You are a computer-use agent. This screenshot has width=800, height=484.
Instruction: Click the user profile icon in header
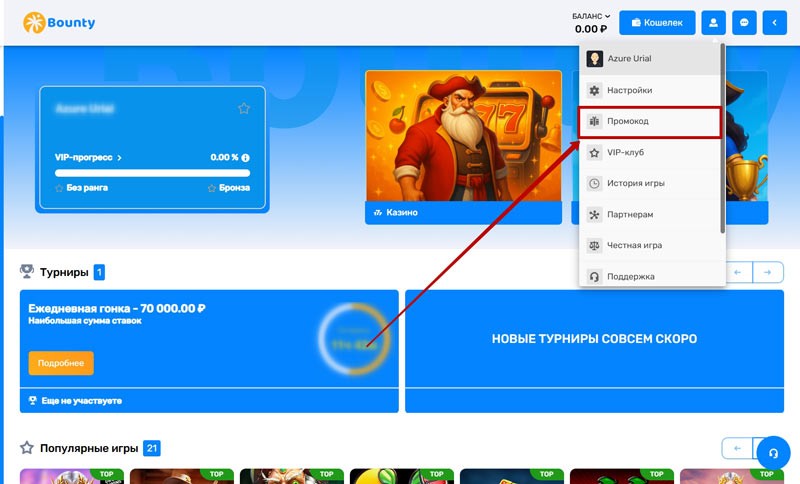pyautogui.click(x=714, y=22)
